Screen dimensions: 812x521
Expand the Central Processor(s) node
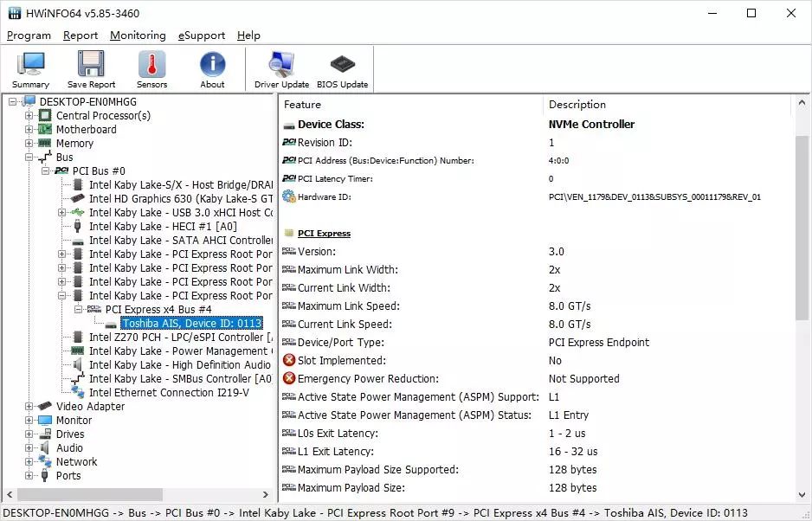pos(29,115)
